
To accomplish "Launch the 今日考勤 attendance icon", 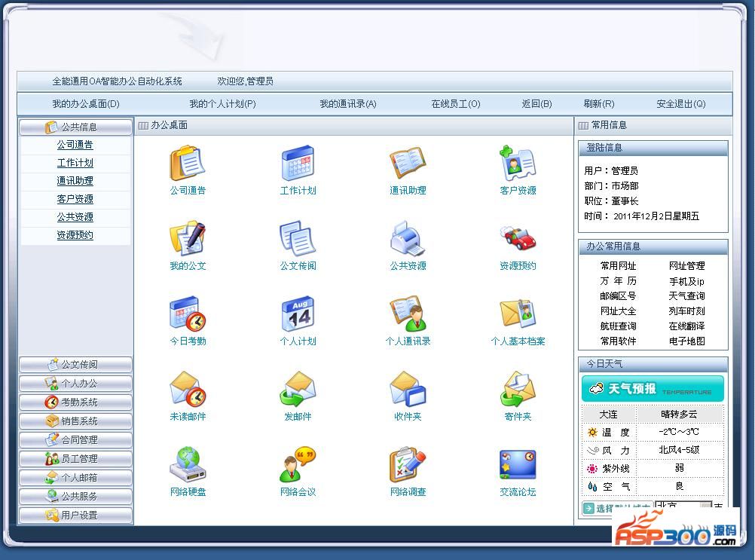I will tap(187, 314).
